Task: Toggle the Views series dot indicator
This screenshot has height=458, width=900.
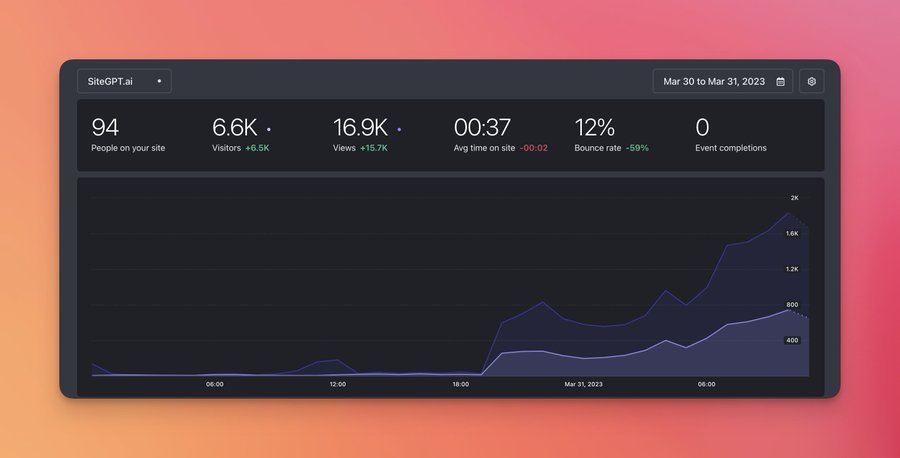Action: click(399, 129)
